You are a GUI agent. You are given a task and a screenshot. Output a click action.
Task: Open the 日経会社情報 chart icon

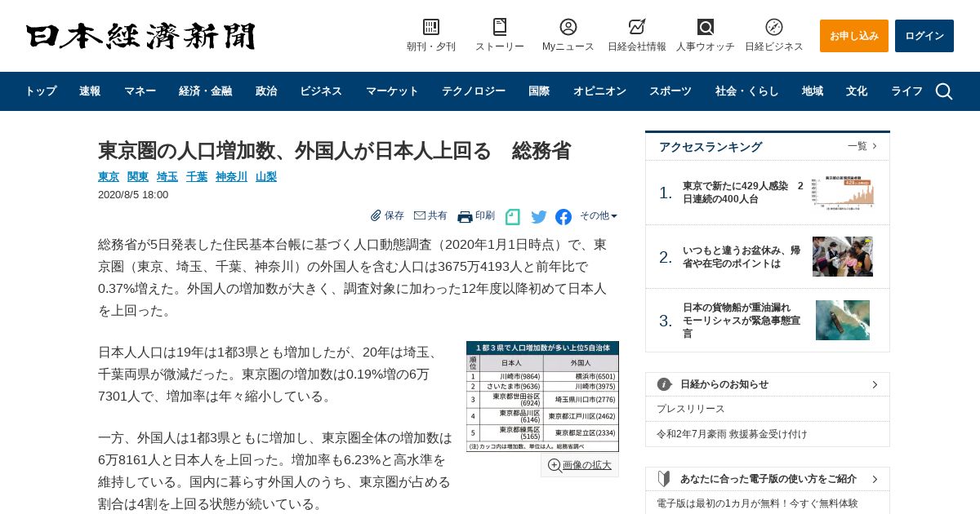click(637, 27)
